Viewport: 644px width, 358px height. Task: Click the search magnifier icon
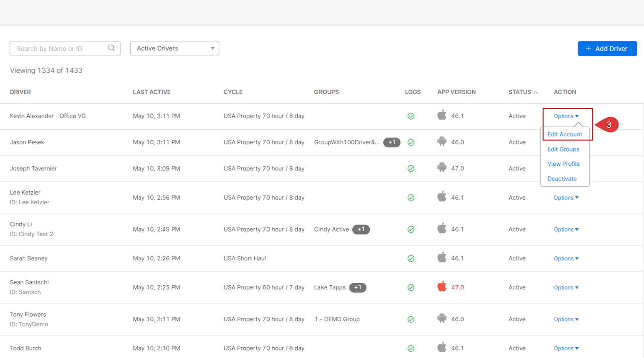click(111, 48)
